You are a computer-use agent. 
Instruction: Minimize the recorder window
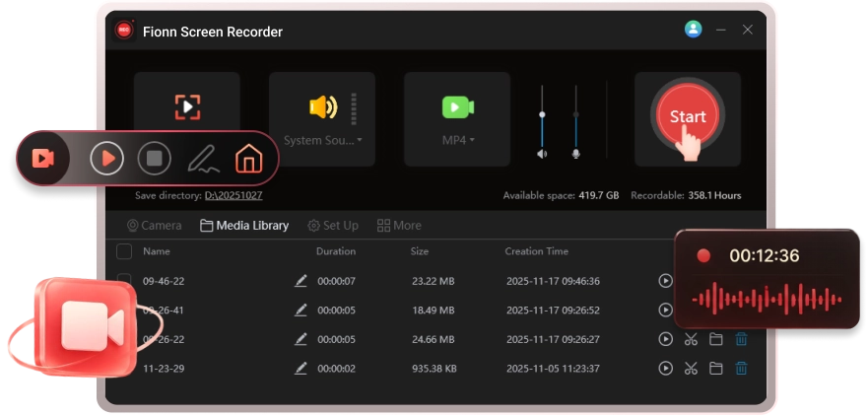(721, 30)
